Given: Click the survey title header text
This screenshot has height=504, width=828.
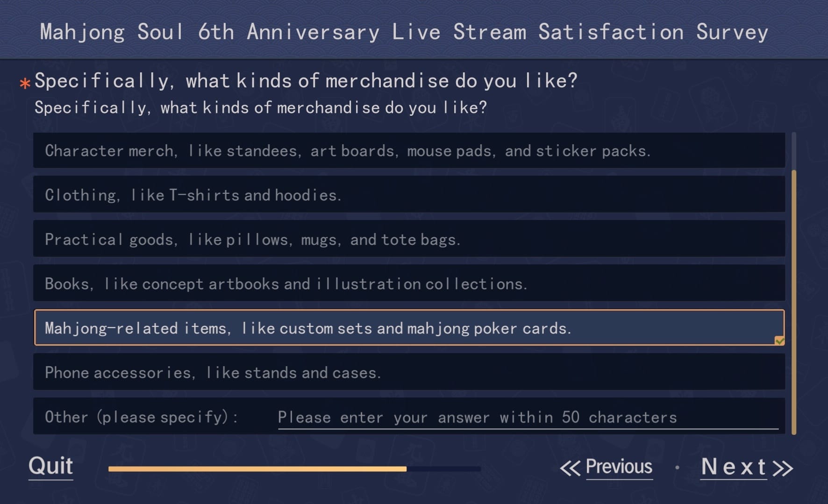Looking at the screenshot, I should point(404,32).
